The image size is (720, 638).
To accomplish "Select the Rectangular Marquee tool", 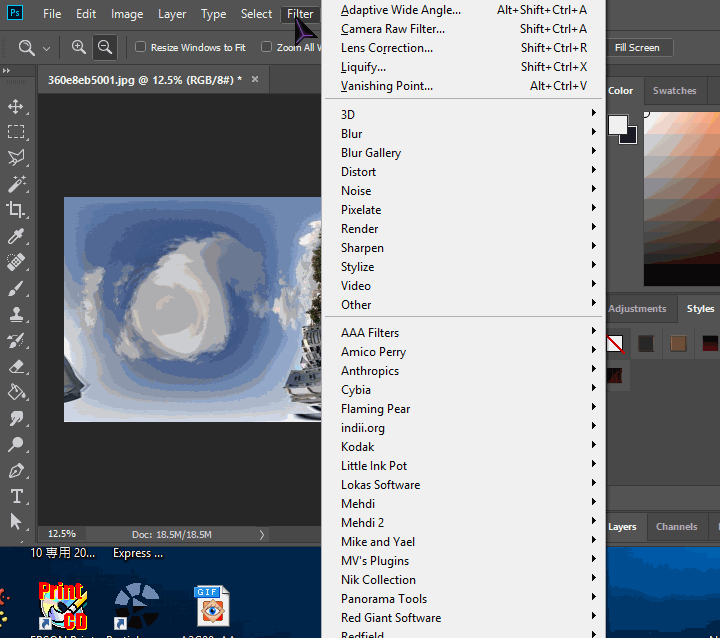I will click(16, 132).
